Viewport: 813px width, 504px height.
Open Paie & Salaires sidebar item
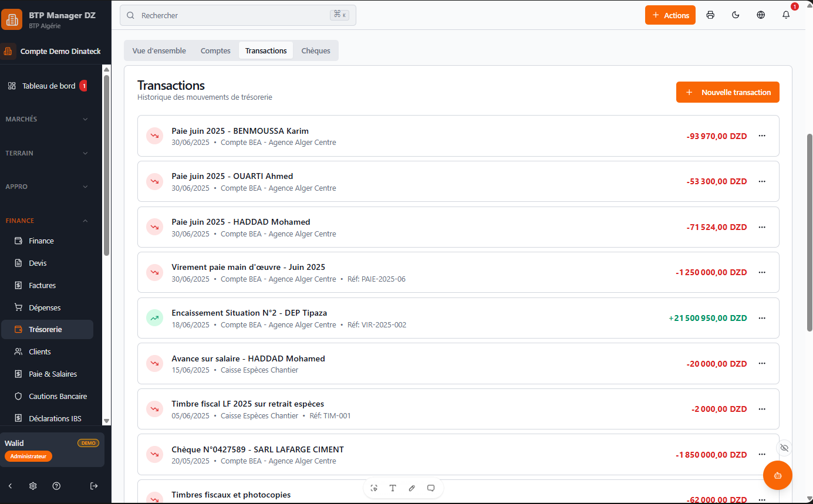(x=47, y=374)
